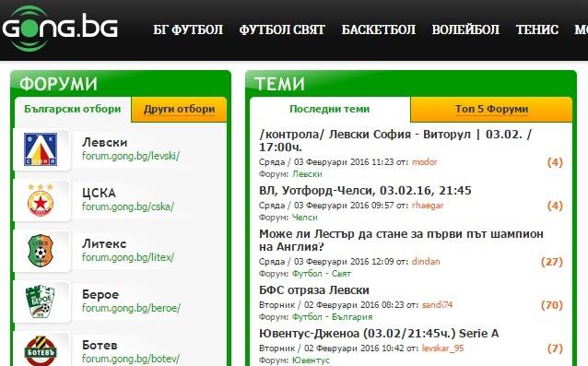View profile of user levskar_95
588x366 pixels.
click(443, 348)
